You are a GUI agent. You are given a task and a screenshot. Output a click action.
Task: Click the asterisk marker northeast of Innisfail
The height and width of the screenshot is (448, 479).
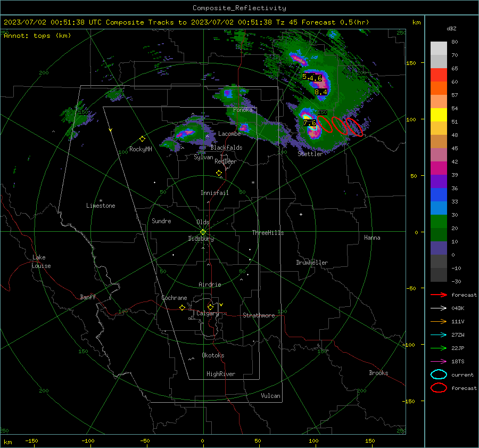coord(253,183)
